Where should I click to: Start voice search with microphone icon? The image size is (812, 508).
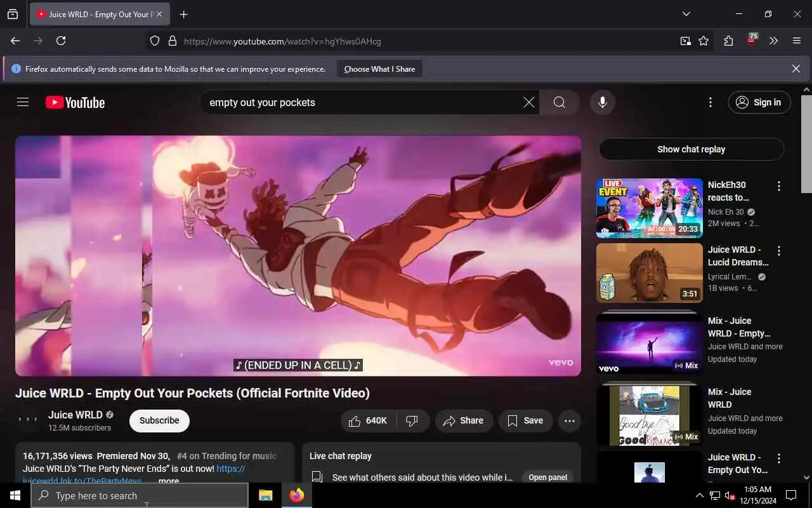(x=602, y=102)
